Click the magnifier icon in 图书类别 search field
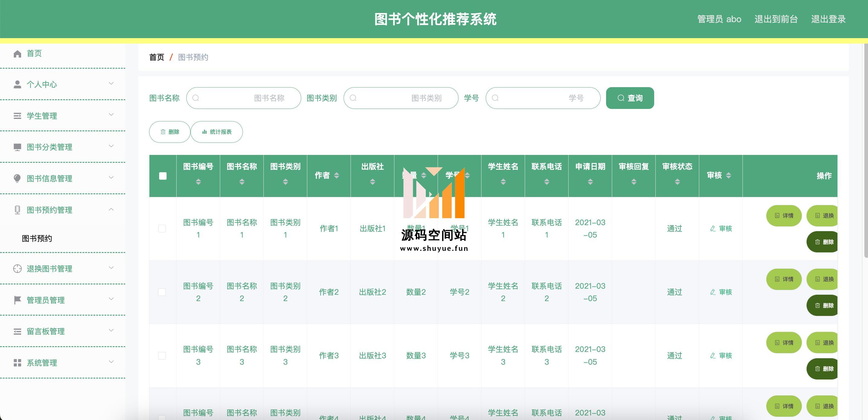 [x=353, y=98]
